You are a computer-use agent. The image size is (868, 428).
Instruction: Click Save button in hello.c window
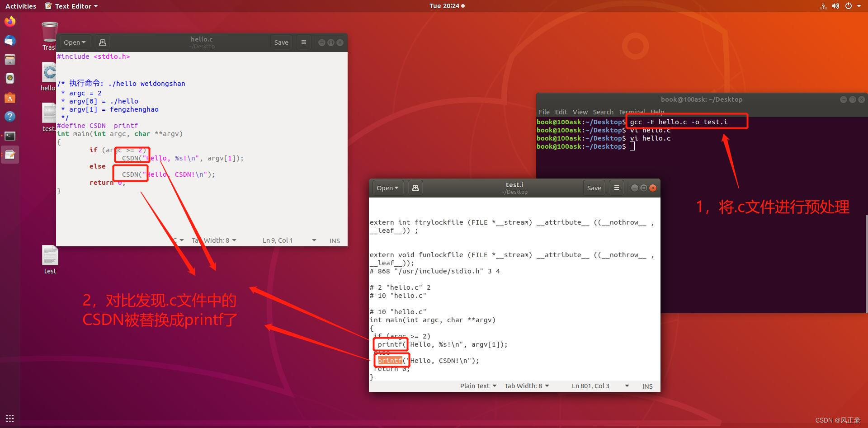click(281, 42)
